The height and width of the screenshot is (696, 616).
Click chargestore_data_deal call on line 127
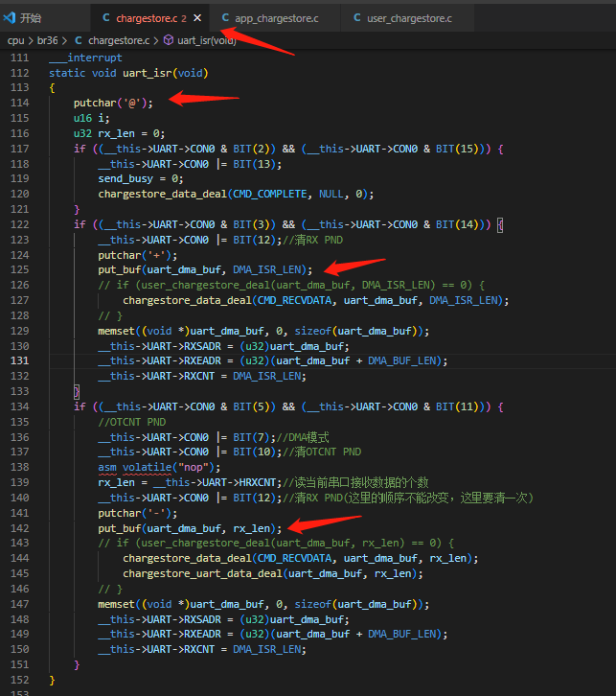(x=316, y=300)
